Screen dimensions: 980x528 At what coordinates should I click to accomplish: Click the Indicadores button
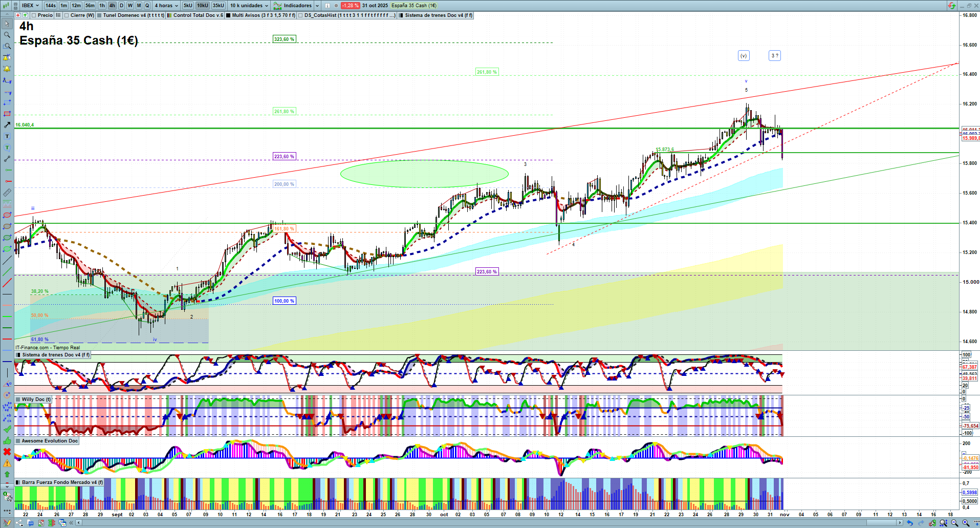pyautogui.click(x=297, y=6)
